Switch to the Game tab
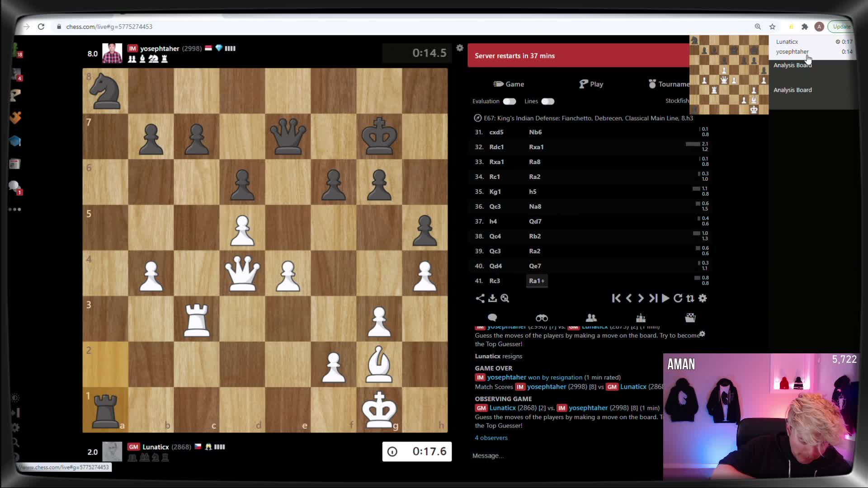This screenshot has width=868, height=488. coord(509,84)
